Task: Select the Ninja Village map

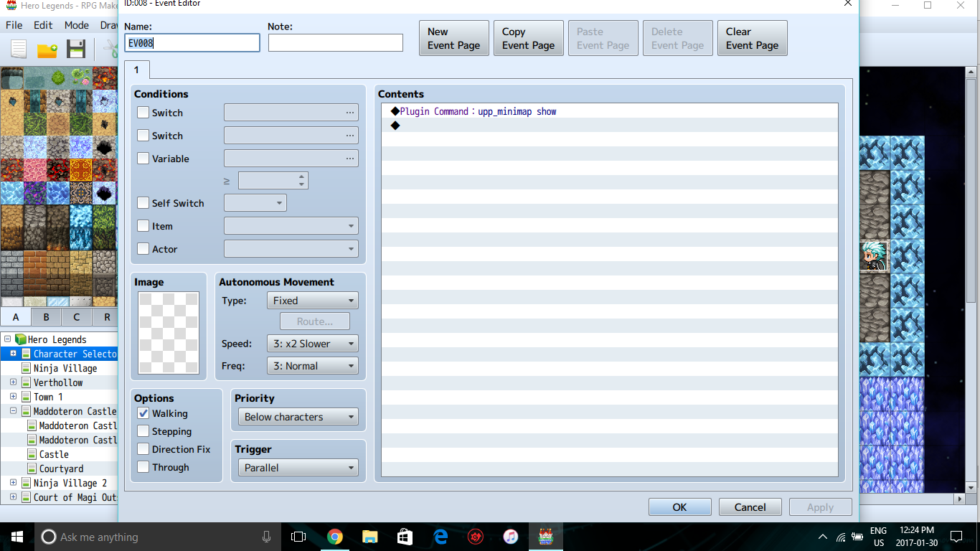Action: 65,368
